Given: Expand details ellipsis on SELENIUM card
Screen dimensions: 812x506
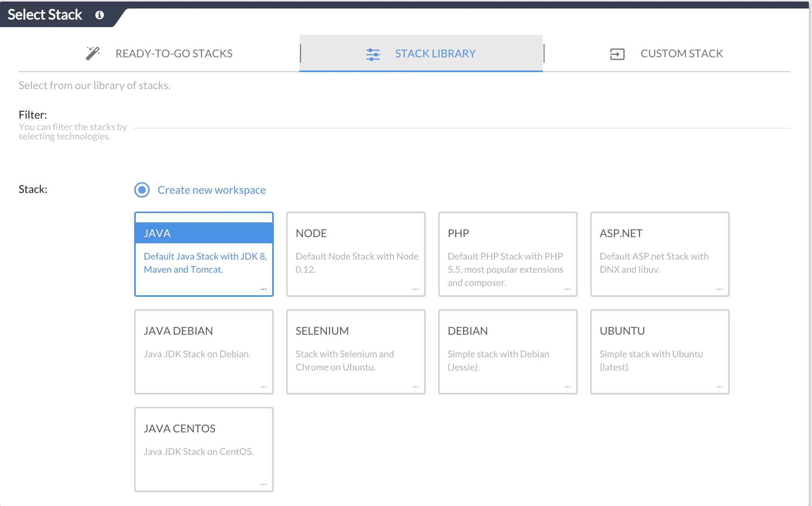Looking at the screenshot, I should pos(416,387).
